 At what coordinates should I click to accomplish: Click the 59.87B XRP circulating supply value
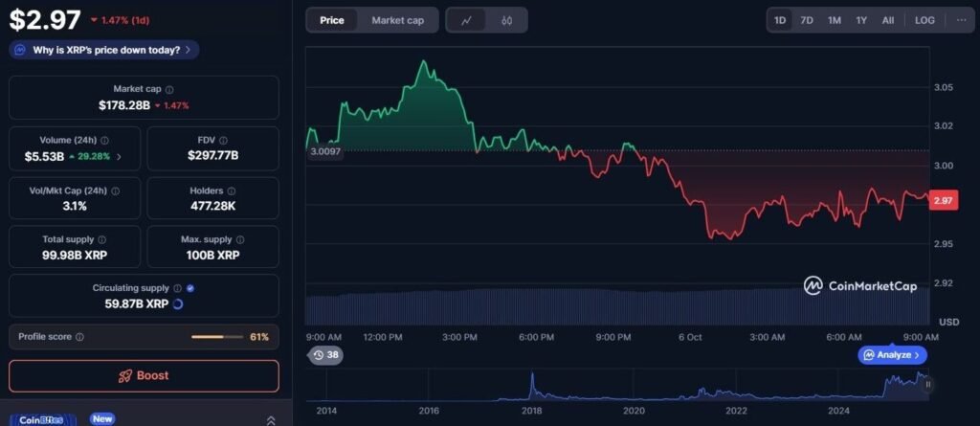(x=136, y=304)
